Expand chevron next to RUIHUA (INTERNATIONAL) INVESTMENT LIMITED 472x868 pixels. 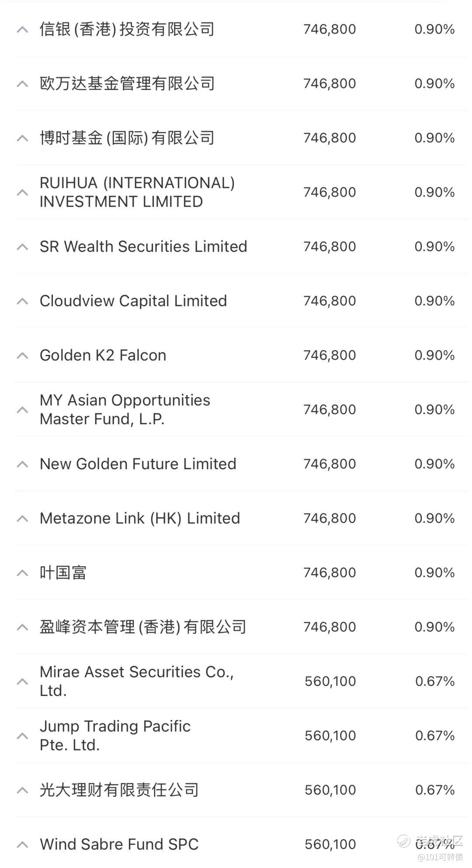pos(22,193)
